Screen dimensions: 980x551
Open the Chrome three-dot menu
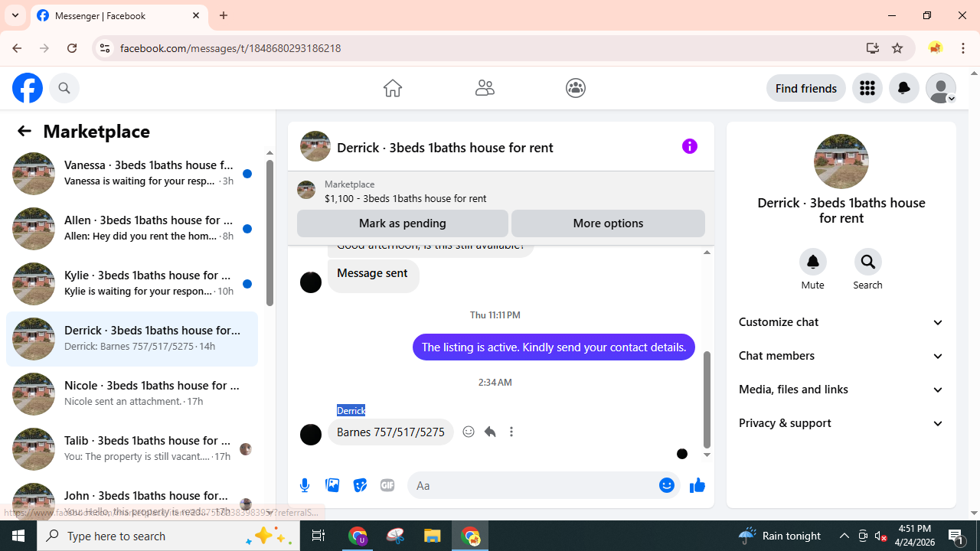tap(963, 48)
